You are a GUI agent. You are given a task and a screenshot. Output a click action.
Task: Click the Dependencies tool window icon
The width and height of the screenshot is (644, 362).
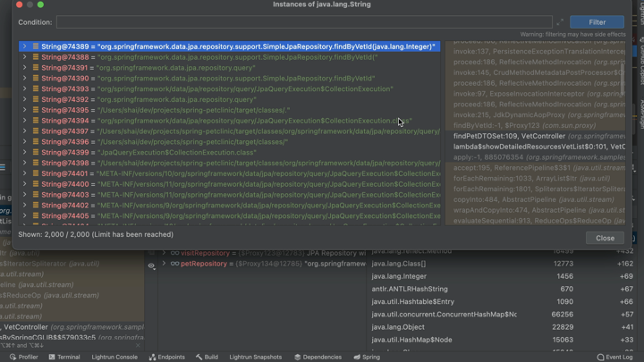point(298,357)
